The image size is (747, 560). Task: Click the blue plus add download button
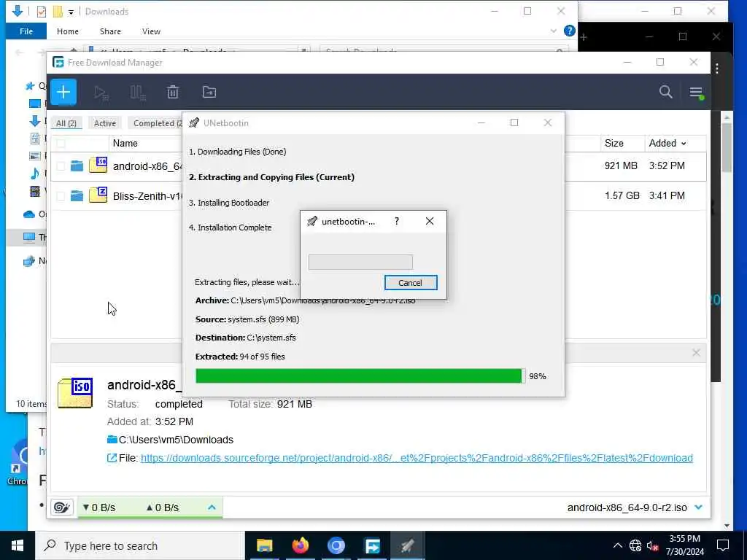[63, 92]
